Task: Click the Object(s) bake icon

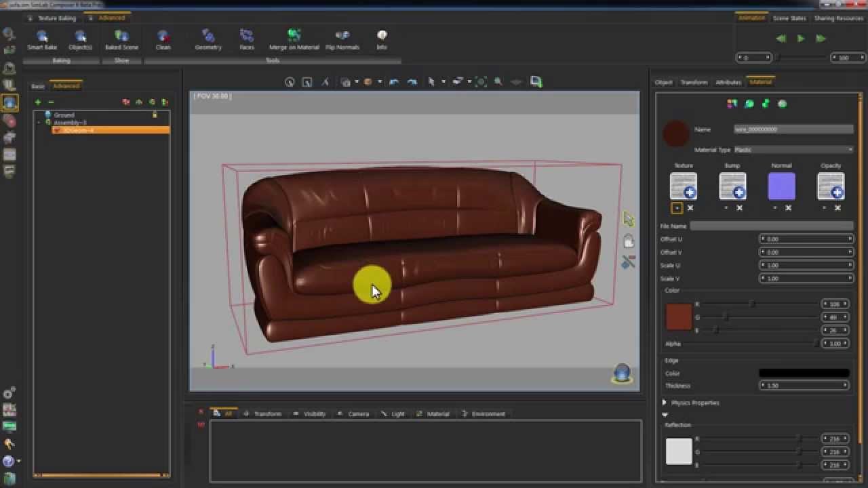Action: pos(80,39)
